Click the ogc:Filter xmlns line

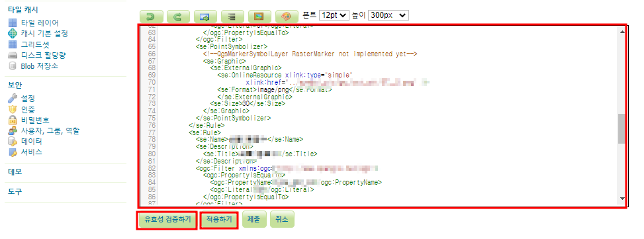click(287, 168)
